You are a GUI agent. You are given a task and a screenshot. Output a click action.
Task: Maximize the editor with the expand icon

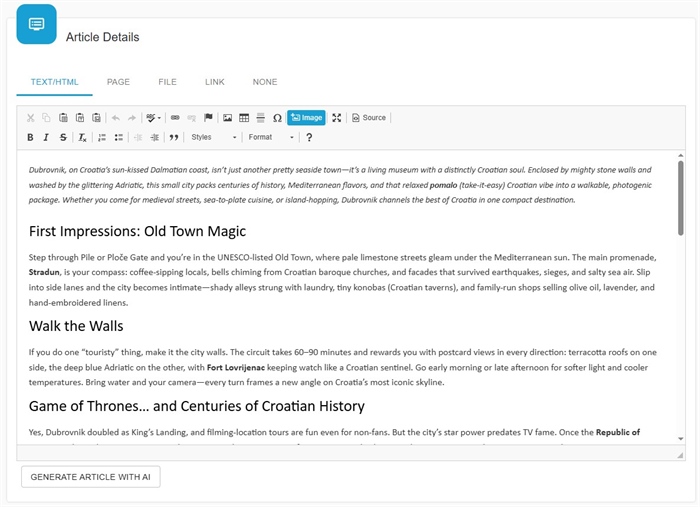337,118
